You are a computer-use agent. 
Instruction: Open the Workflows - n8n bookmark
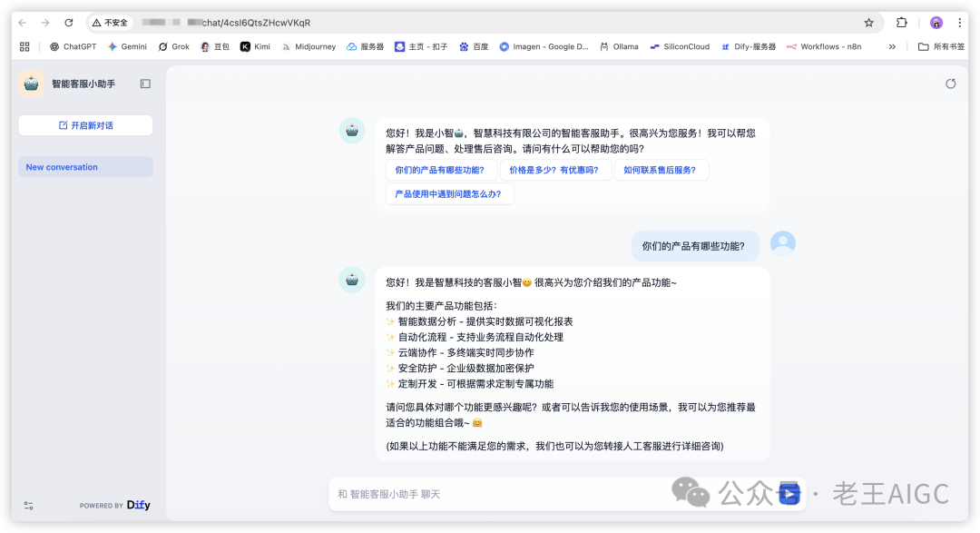pyautogui.click(x=824, y=46)
